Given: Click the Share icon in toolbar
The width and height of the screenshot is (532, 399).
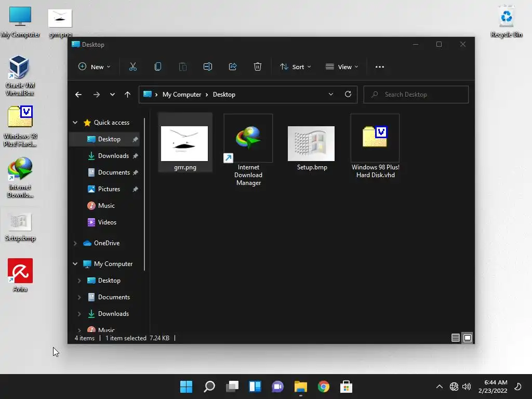Looking at the screenshot, I should [233, 67].
